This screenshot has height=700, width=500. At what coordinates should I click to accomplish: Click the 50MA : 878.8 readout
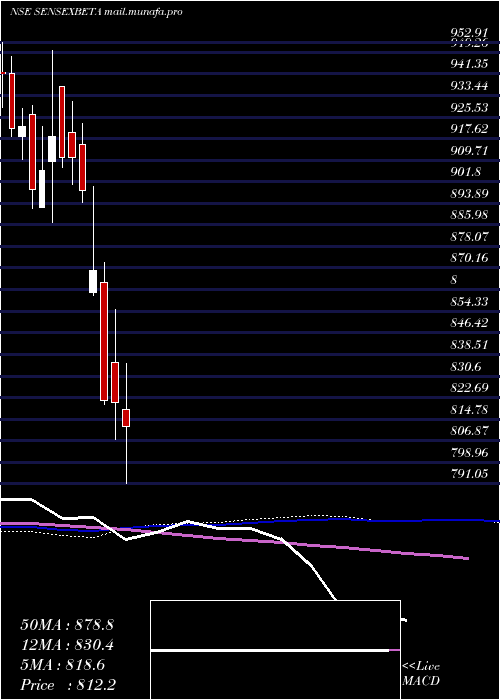click(67, 625)
